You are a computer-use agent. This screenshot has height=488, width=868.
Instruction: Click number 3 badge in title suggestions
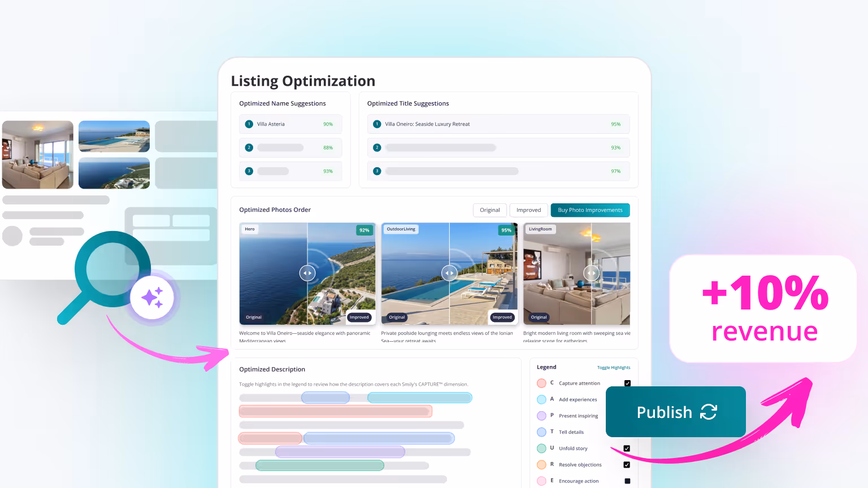click(x=377, y=171)
